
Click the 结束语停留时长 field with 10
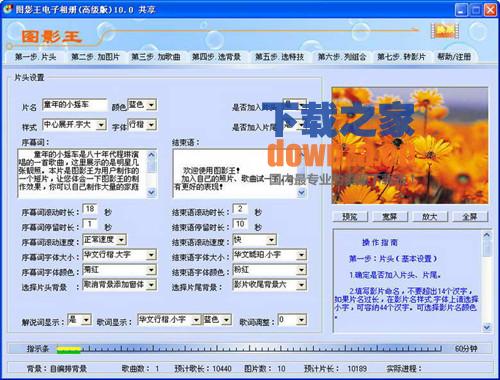pos(240,224)
